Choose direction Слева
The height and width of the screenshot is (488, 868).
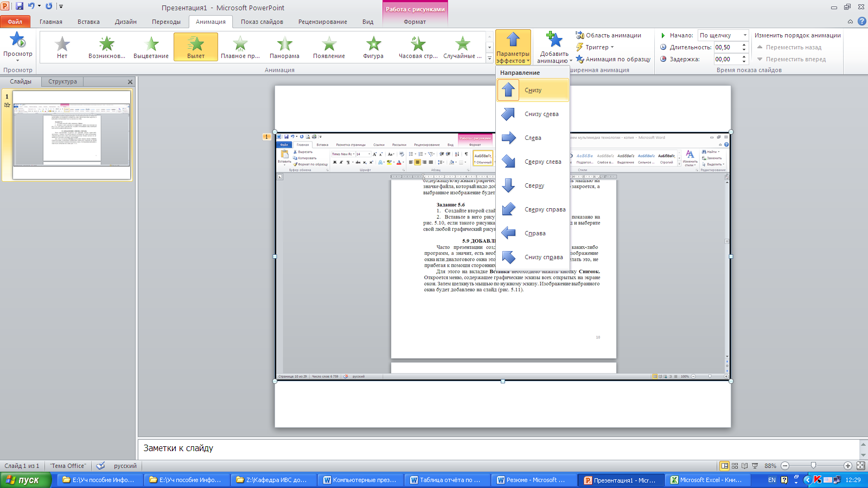pyautogui.click(x=533, y=138)
